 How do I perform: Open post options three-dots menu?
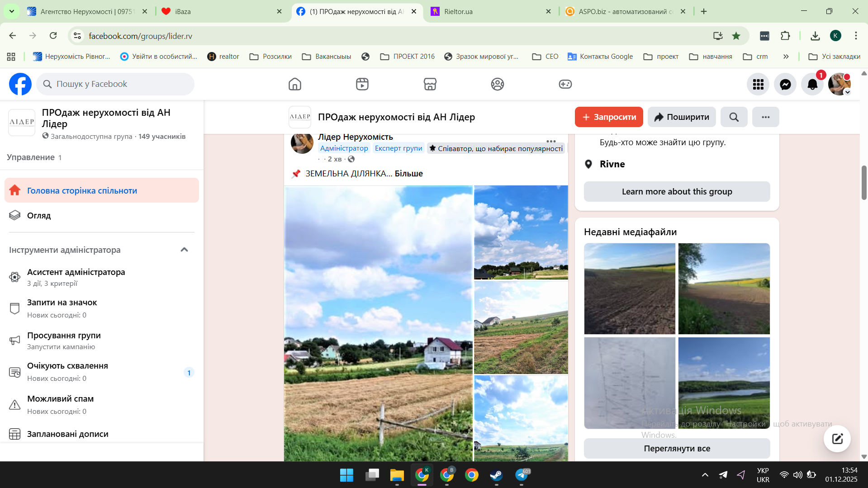(x=550, y=141)
